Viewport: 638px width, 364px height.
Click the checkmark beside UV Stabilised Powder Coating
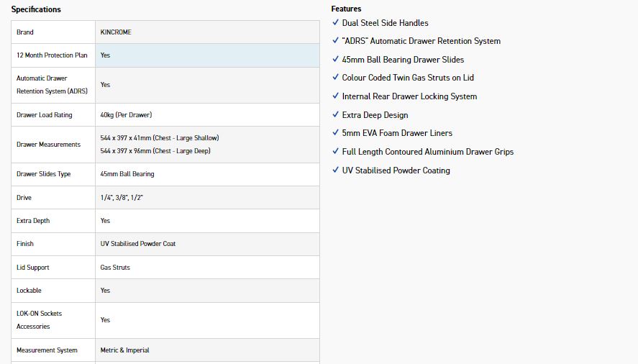[335, 170]
